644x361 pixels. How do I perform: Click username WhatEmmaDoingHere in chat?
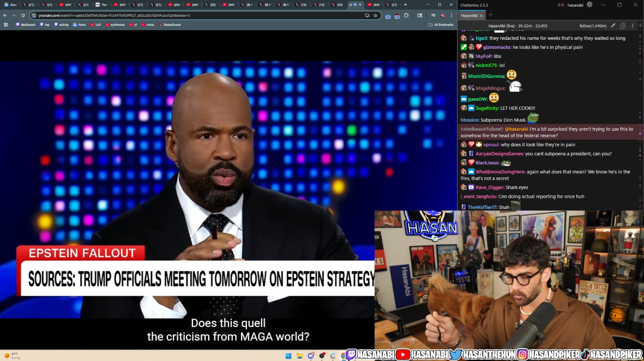point(500,171)
